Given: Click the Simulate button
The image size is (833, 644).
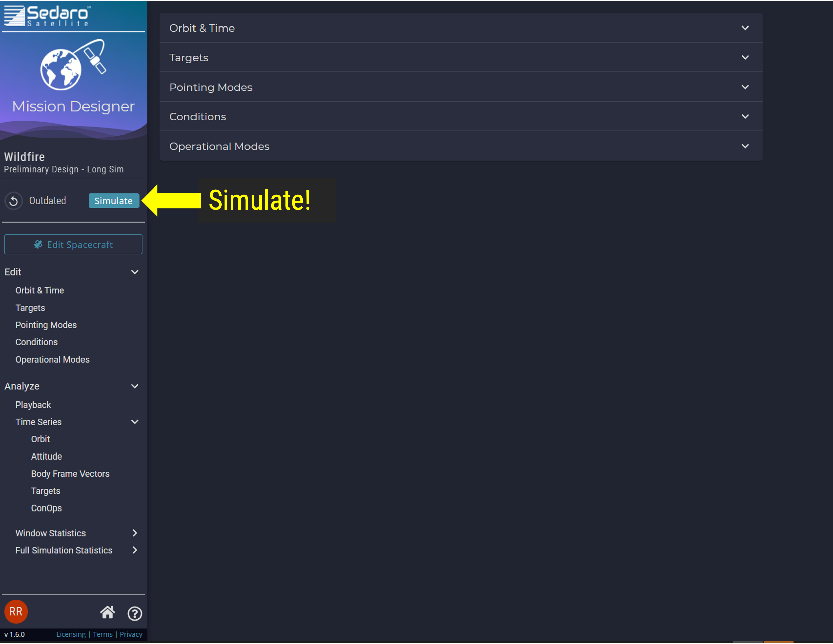Looking at the screenshot, I should (114, 200).
